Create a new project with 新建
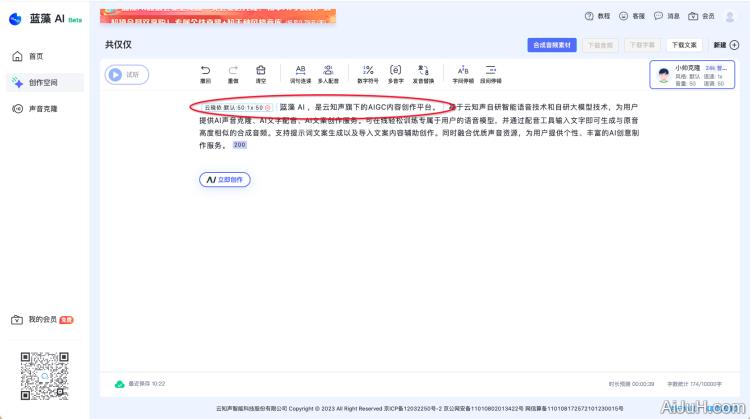Screen dimensions: 750x419 (x=725, y=45)
